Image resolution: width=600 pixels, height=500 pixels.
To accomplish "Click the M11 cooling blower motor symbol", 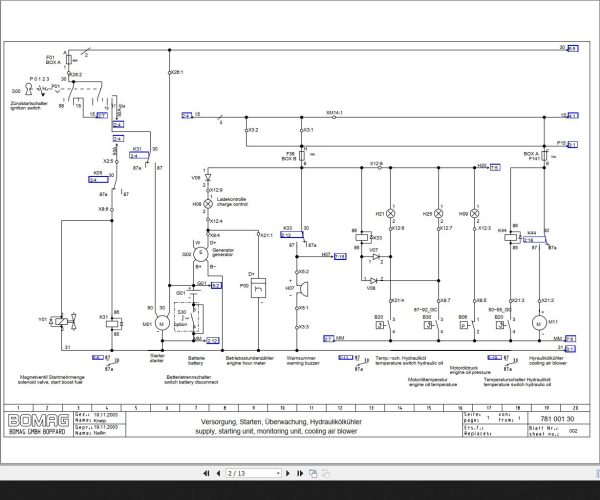I will pos(539,324).
